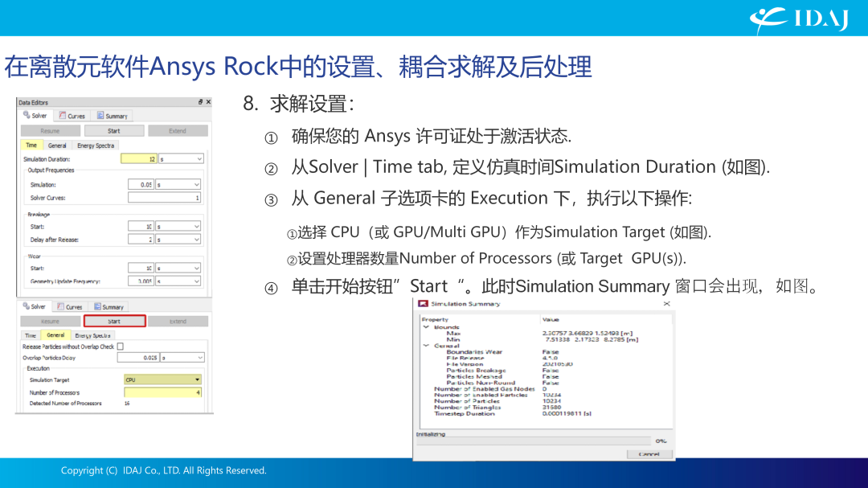Click the Simulation Summary window app icon
The height and width of the screenshot is (488, 868).
click(x=423, y=304)
